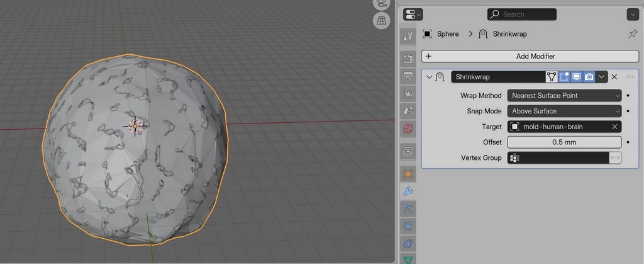Click the object icon inside the Target field
Screen dimensions: 644x264
(x=514, y=127)
